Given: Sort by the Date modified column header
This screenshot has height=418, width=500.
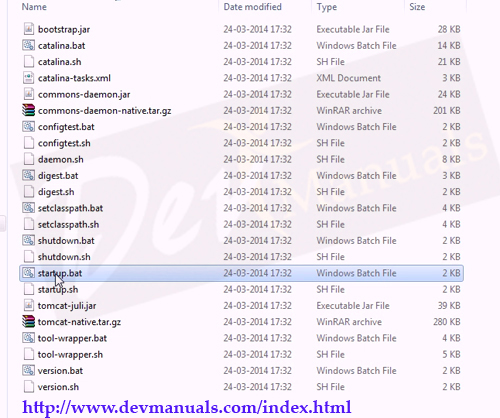Looking at the screenshot, I should point(252,7).
